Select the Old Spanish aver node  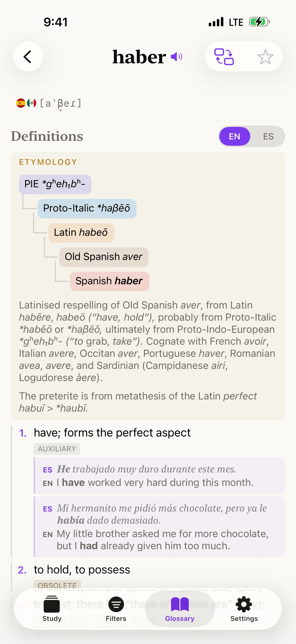[x=104, y=257]
